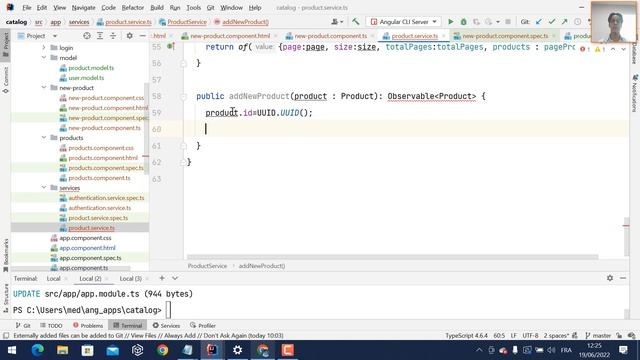Select opened file target icon in Project panel
Screen dimensions: 640x360
pos(87,36)
